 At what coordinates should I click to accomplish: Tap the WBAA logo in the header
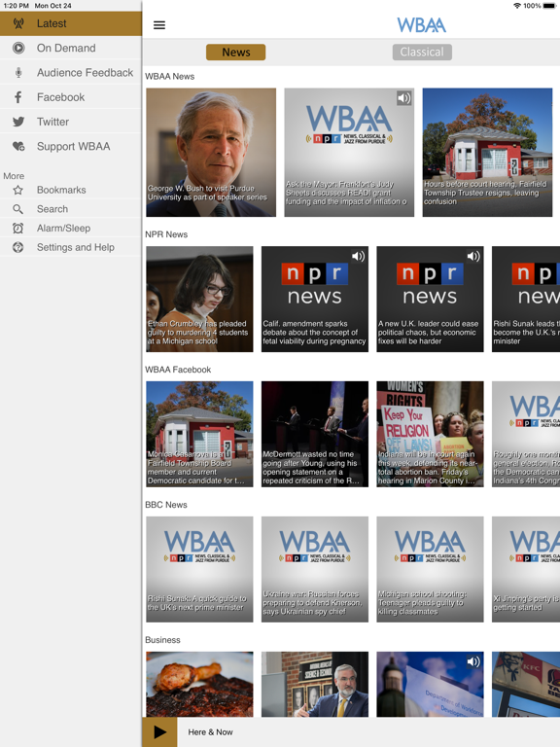tap(421, 24)
